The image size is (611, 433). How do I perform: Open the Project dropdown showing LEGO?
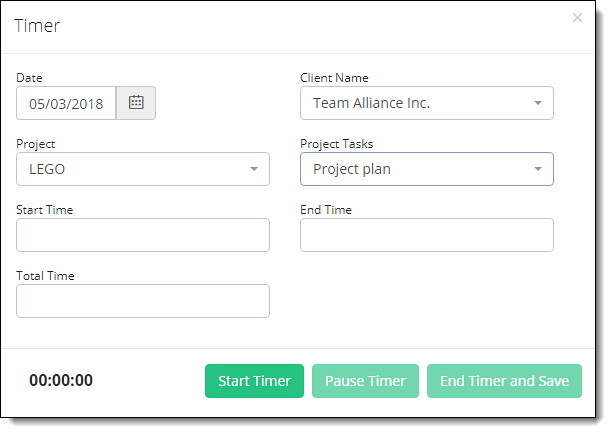[143, 169]
